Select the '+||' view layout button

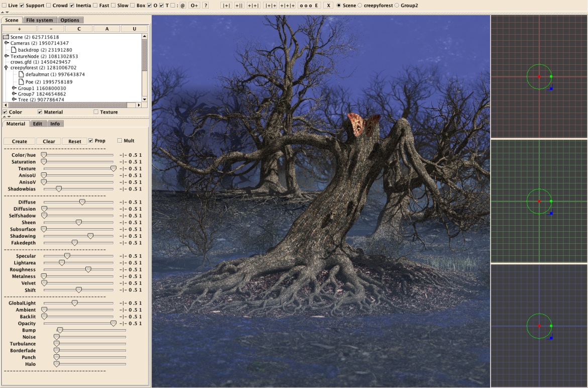239,5
